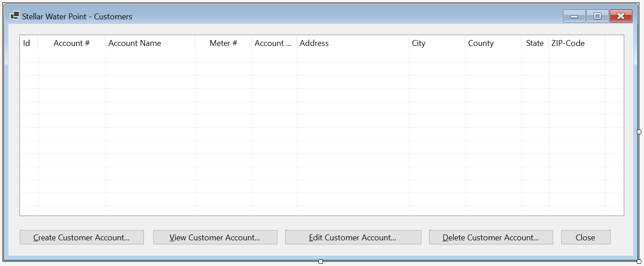Sort by Account Name column header
644x266 pixels.
click(151, 43)
